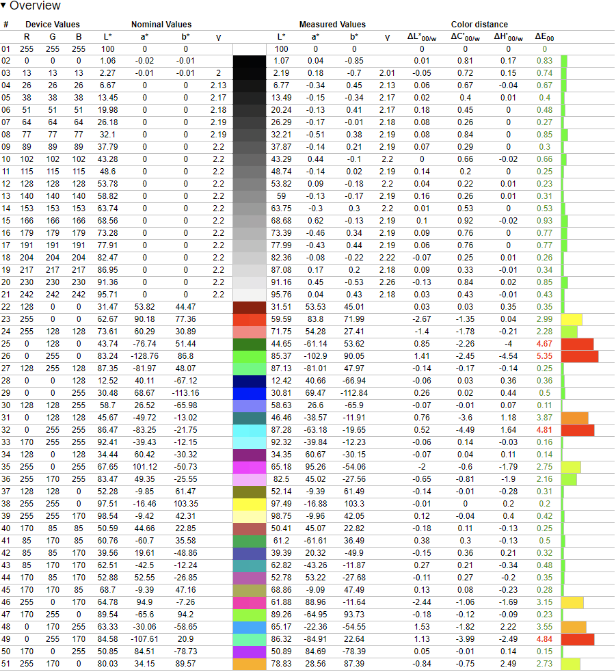Click the 4.67 ΔE value in row 25
This screenshot has height=672, width=616.
coord(544,344)
